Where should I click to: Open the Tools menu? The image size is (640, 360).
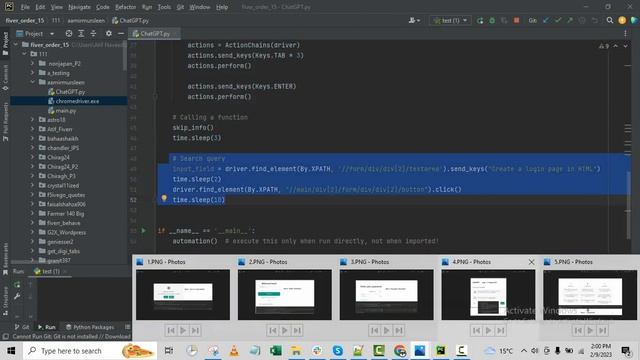tap(164, 7)
